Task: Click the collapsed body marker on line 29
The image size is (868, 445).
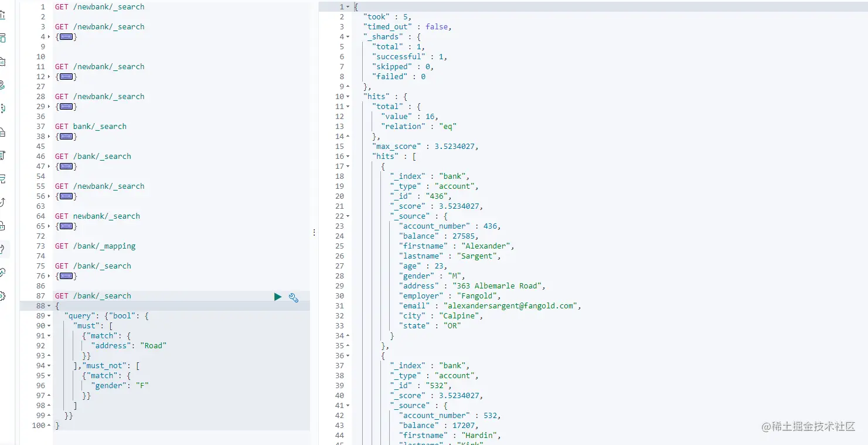Action: point(66,107)
